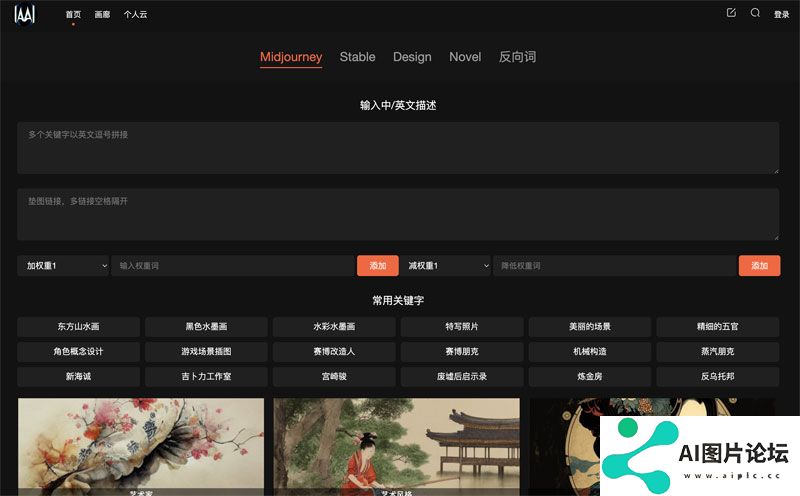Select the 角色概念设计 keyword
The image size is (800, 496).
79,352
